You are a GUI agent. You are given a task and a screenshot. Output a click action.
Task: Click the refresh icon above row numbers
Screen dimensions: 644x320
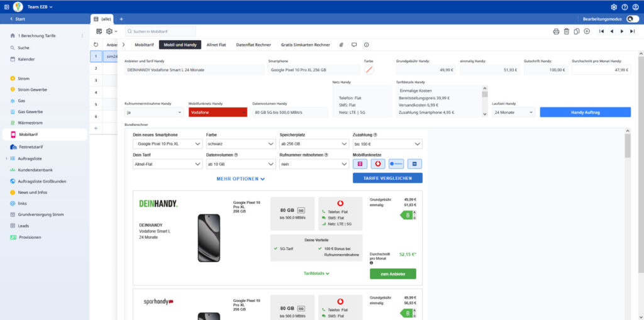point(96,45)
